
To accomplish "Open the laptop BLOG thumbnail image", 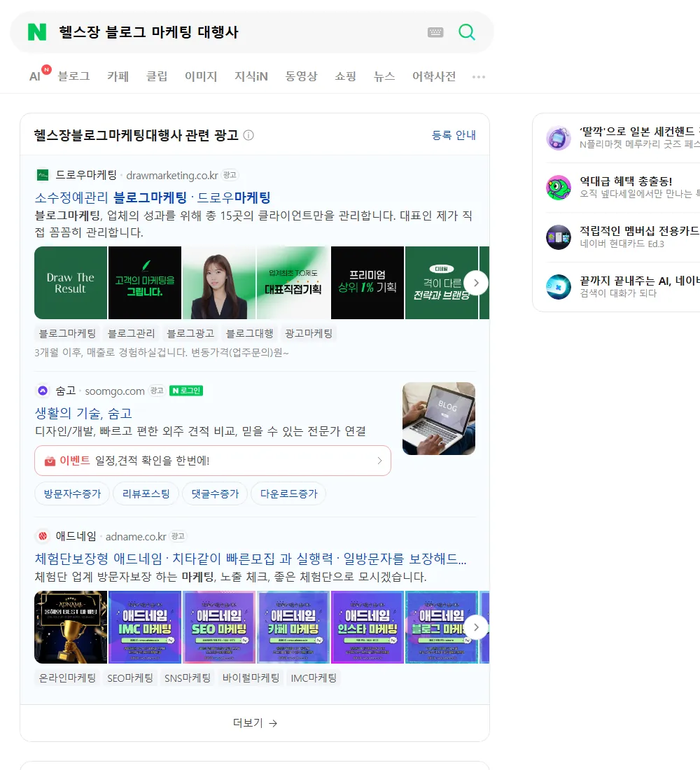I will 439,419.
